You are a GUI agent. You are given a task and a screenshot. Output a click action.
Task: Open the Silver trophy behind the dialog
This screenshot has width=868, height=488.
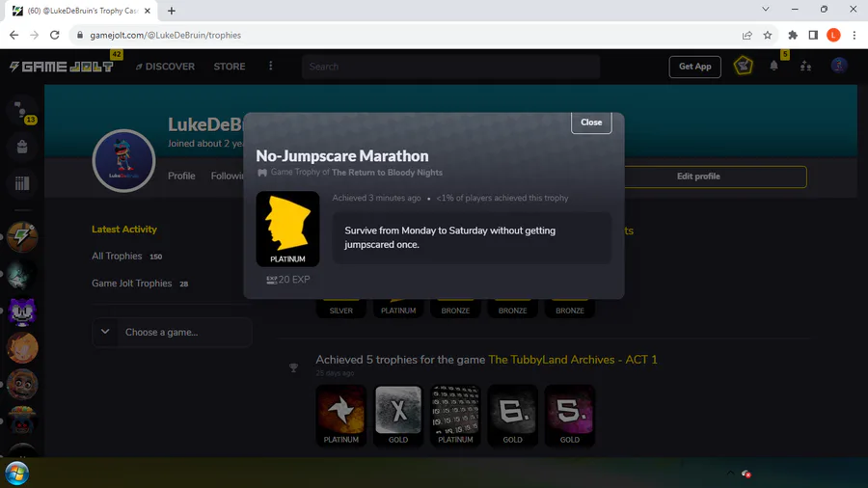341,309
